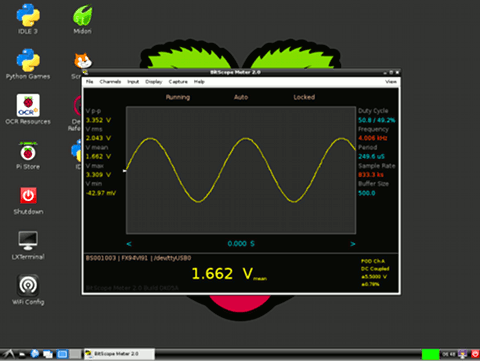480x361 pixels.
Task: Click the 0.000 S time offset value
Action: coord(241,244)
